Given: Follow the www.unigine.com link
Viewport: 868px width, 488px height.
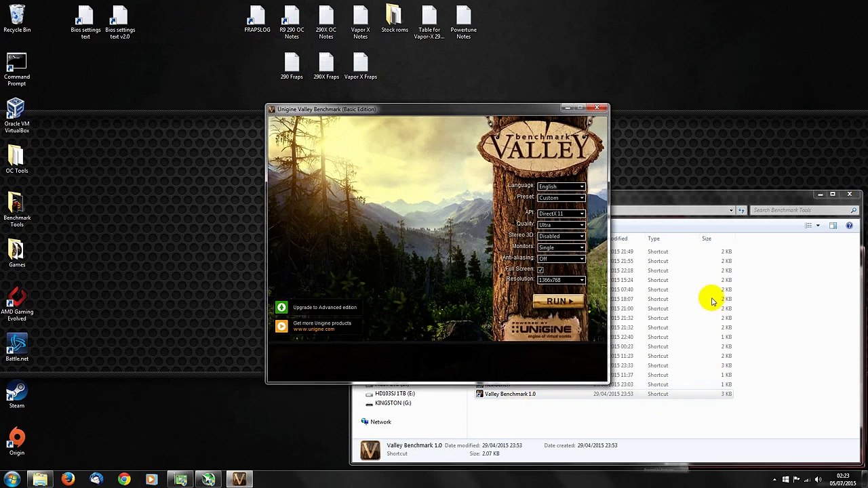Looking at the screenshot, I should [314, 329].
